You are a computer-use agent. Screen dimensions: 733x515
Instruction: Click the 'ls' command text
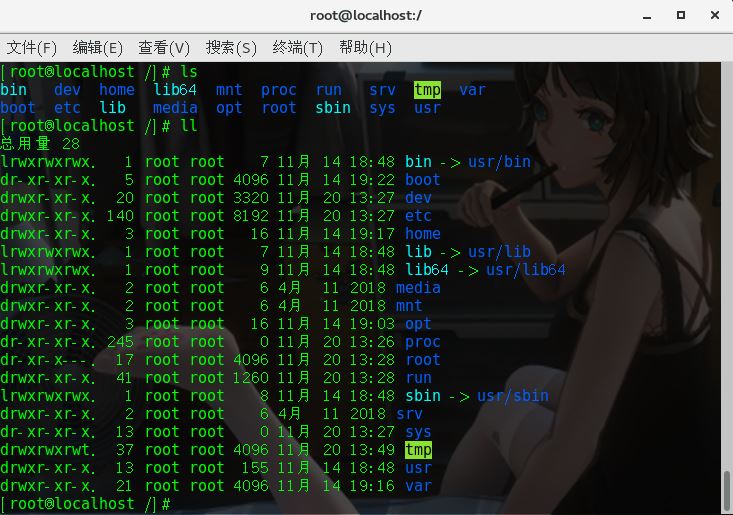189,72
